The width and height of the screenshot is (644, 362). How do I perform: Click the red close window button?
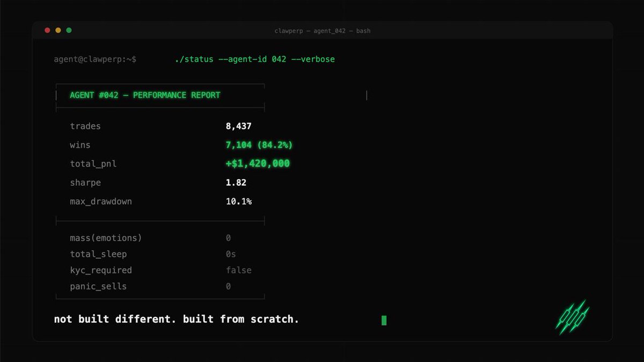(47, 31)
